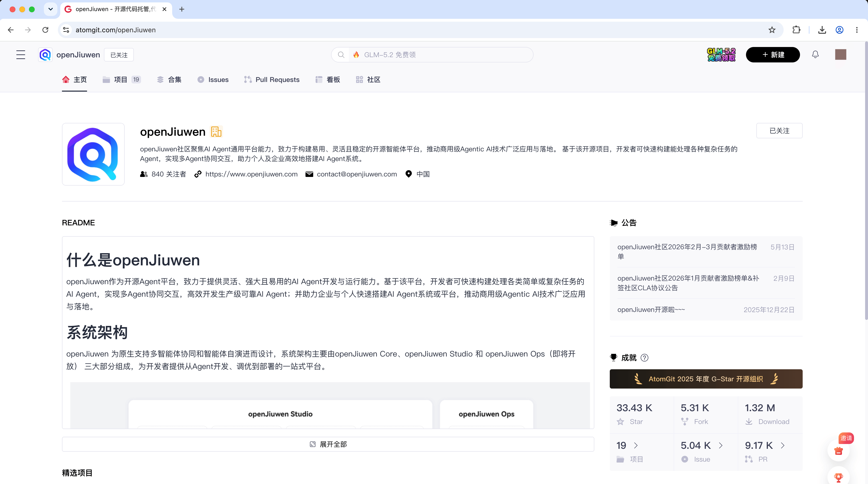Screen dimensions: 868x484
Task: Open the 2月-3月贡献者激励榜单 announcement
Action: click(687, 252)
